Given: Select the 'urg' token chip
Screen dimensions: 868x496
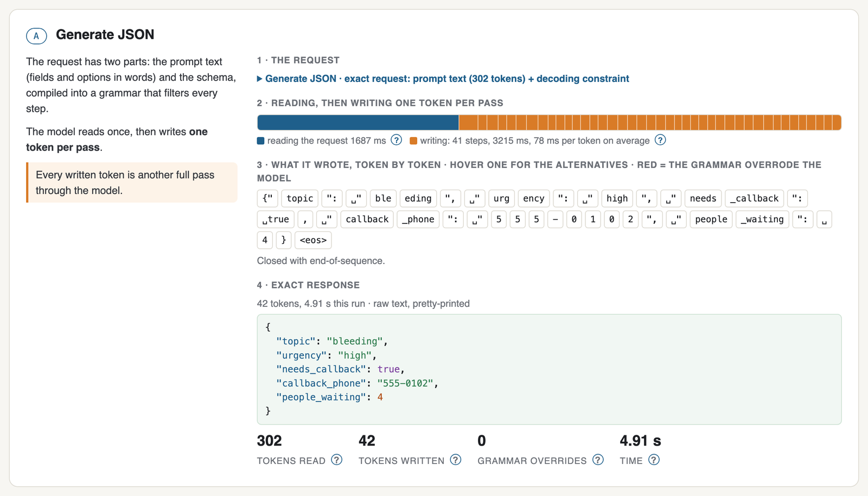Looking at the screenshot, I should point(501,198).
